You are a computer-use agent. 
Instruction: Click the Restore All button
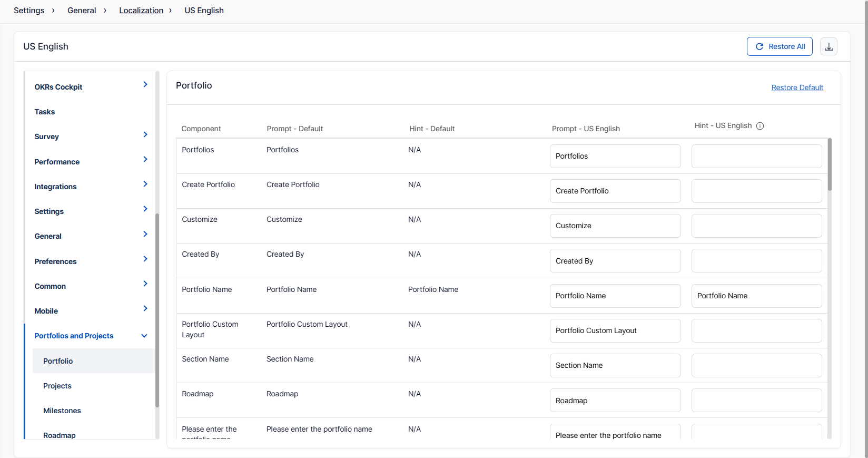pyautogui.click(x=780, y=46)
